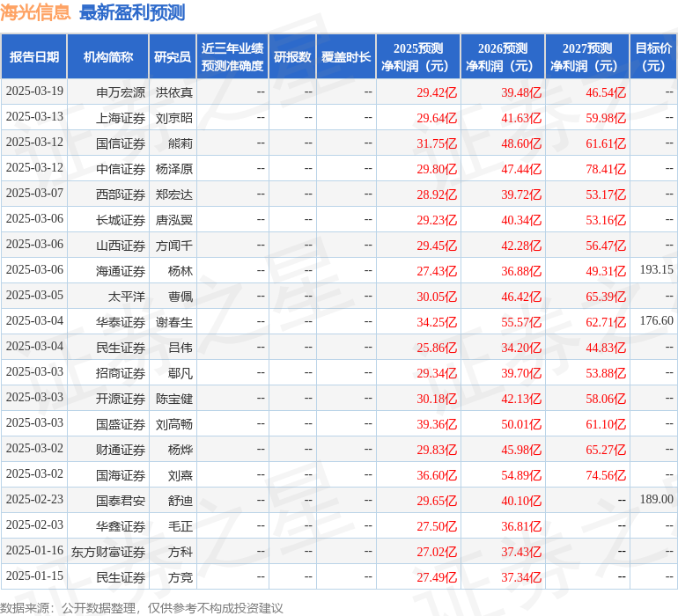Click the 最新盈利预测 heading text
The image size is (678, 616).
(x=132, y=12)
